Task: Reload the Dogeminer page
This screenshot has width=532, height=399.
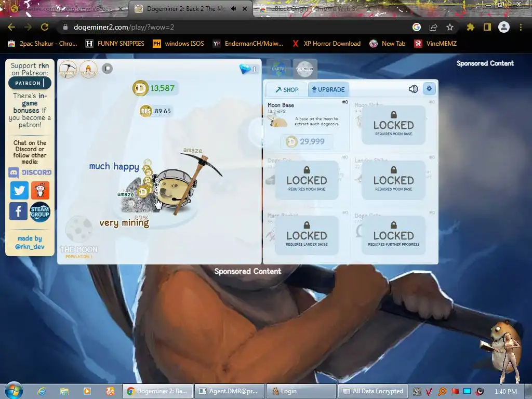Action: coord(45,27)
